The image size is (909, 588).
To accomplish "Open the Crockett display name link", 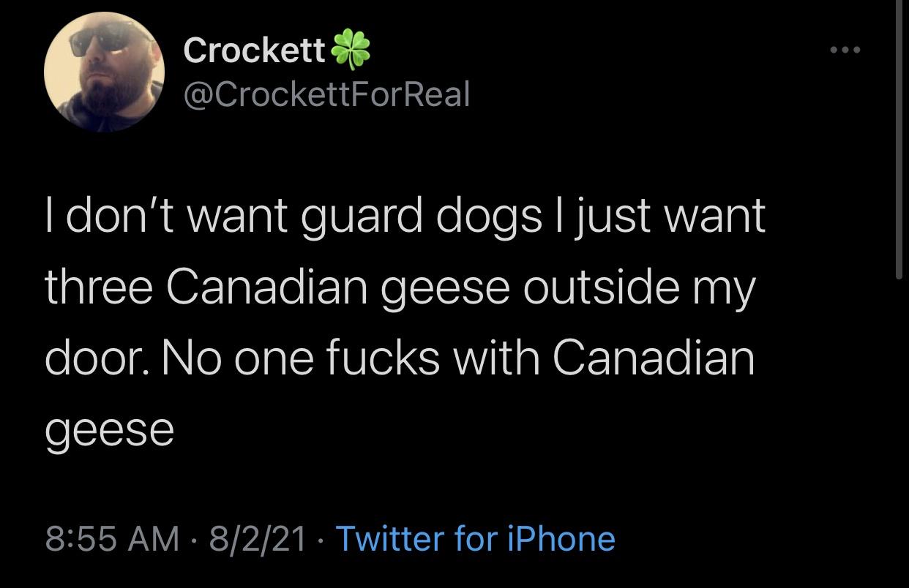I will [x=254, y=50].
